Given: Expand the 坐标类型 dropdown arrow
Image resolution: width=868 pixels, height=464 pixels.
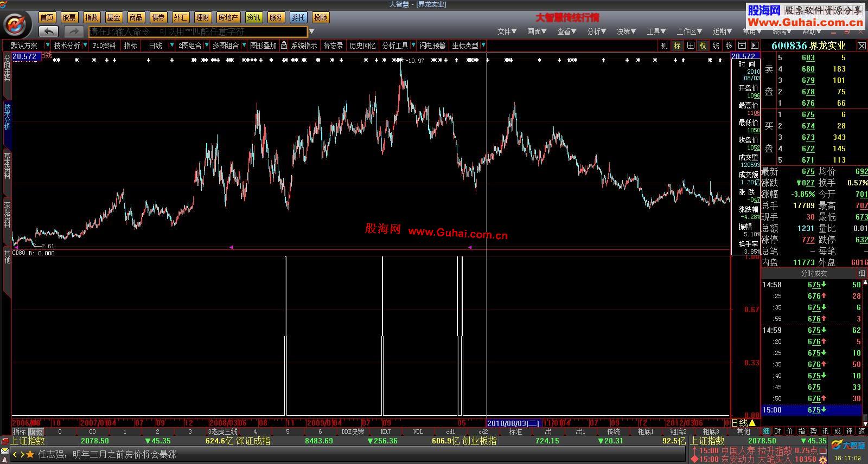Looking at the screenshot, I should pos(483,46).
